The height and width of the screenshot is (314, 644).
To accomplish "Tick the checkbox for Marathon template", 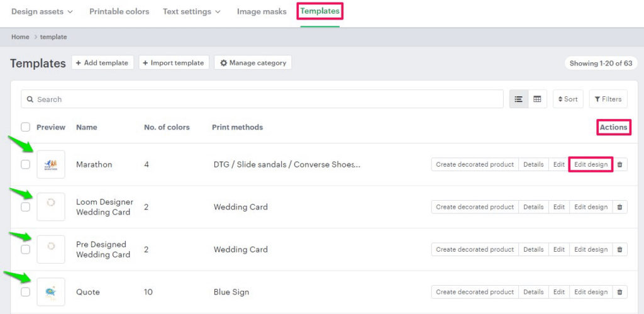I will coord(25,165).
